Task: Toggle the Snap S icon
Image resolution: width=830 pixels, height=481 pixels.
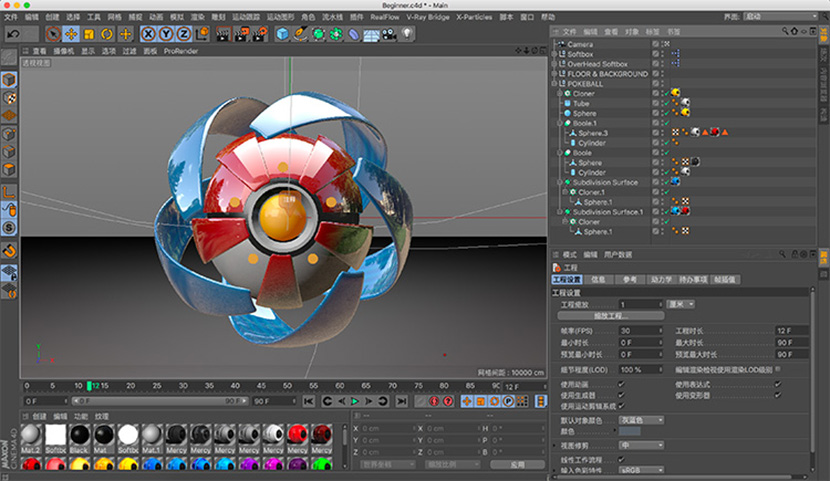Action: tap(9, 228)
